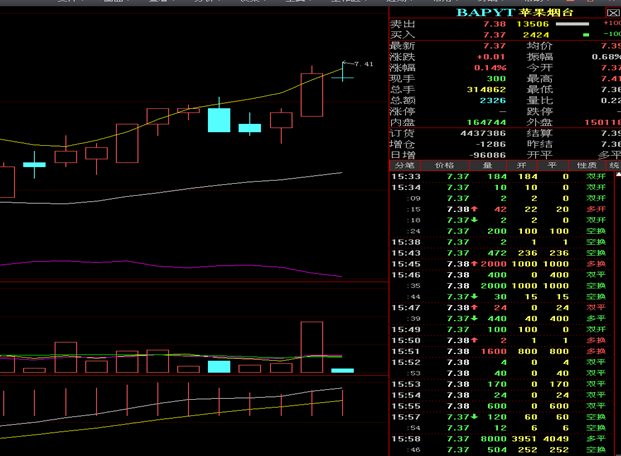
Task: Select the latest cyan cross candlestick near 7.41
Action: 343,72
